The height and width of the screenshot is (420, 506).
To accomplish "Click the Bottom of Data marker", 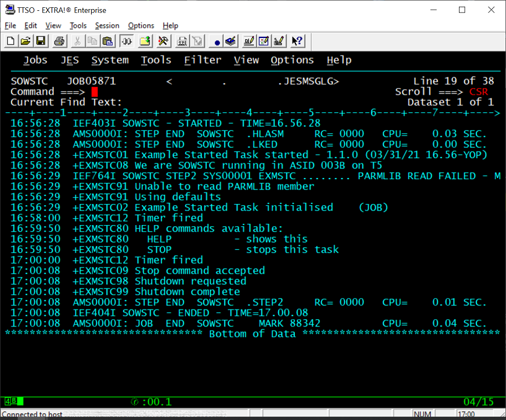I will click(x=252, y=334).
